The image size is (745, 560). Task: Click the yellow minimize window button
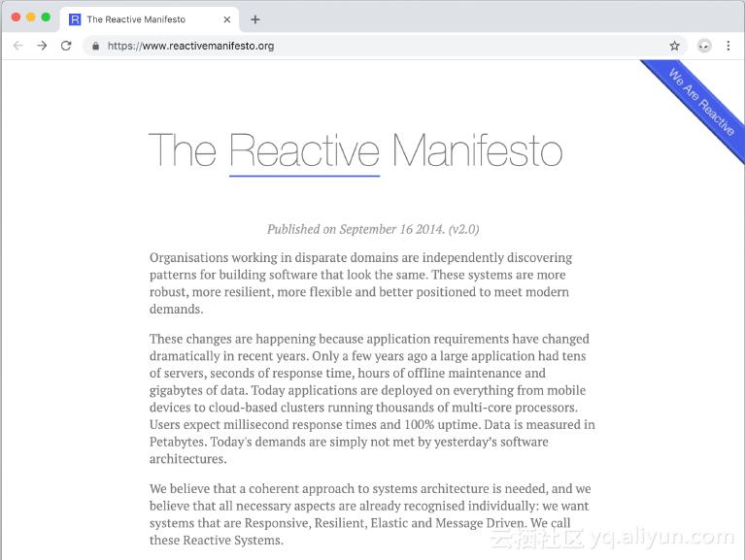point(31,17)
